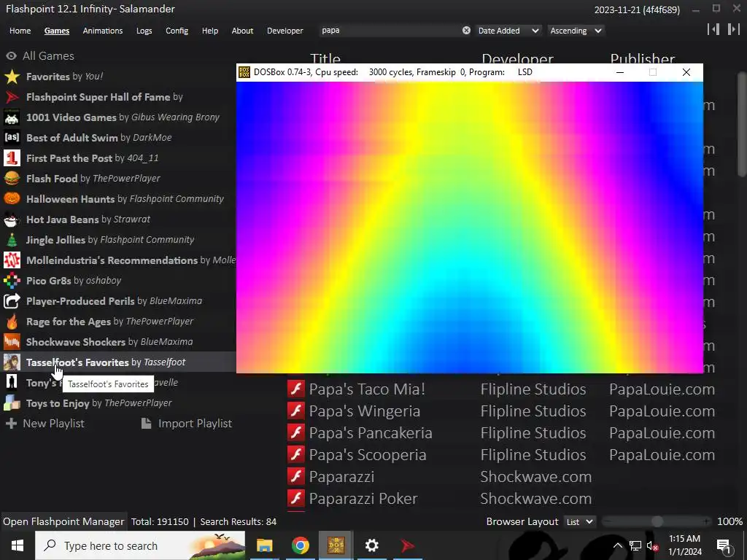
Task: Click the Pico Gr8s playlist icon
Action: (x=12, y=281)
